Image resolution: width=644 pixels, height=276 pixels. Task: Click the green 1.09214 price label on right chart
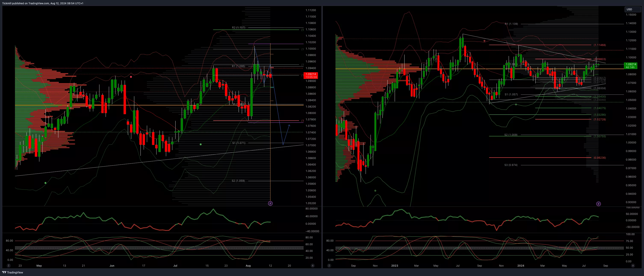tap(631, 66)
